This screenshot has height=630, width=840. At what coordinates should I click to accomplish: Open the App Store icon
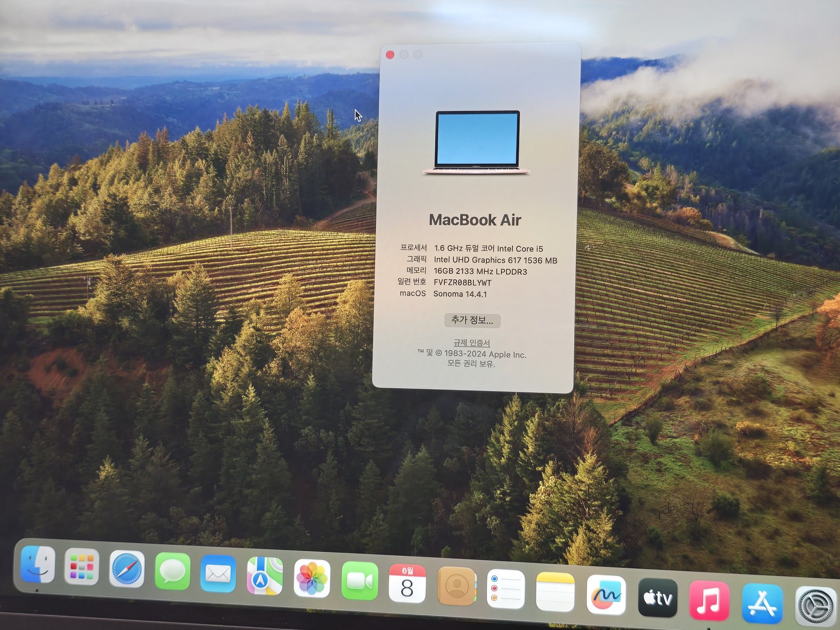point(762,604)
